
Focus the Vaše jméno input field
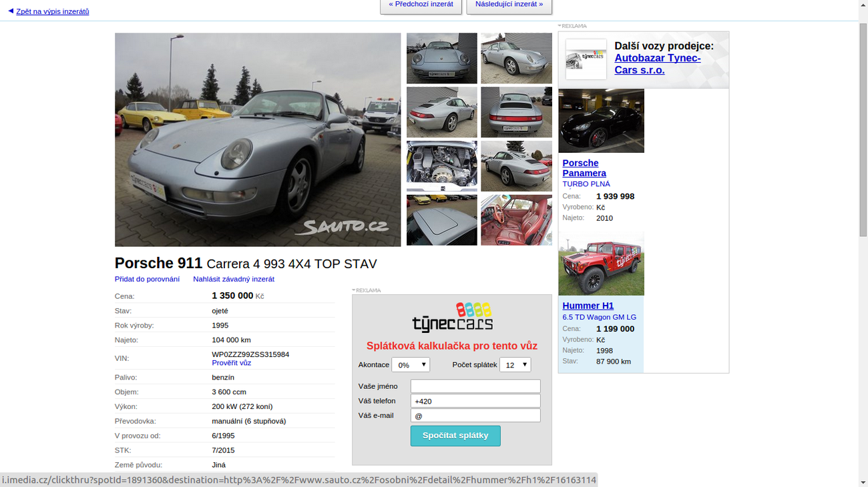coord(475,386)
